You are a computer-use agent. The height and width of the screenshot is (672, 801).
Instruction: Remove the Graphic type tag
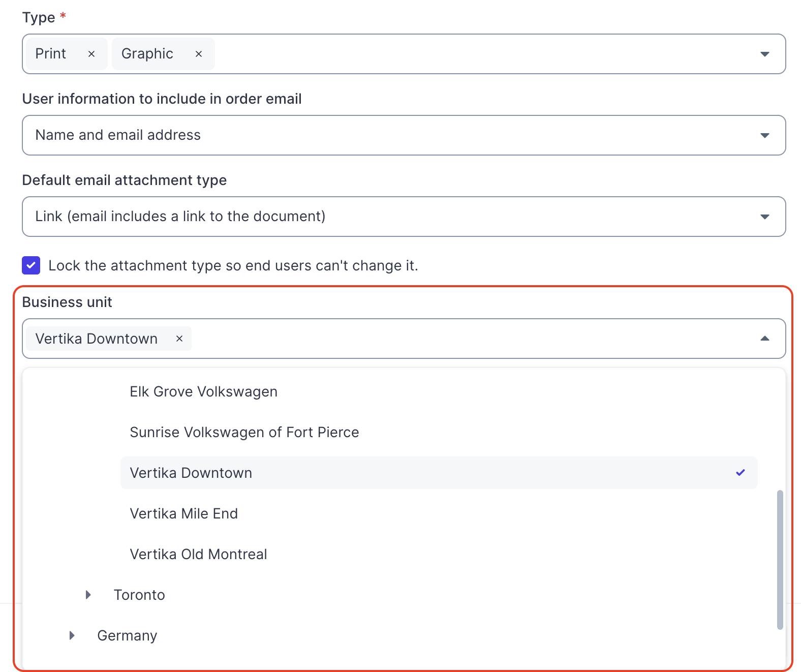[199, 54]
